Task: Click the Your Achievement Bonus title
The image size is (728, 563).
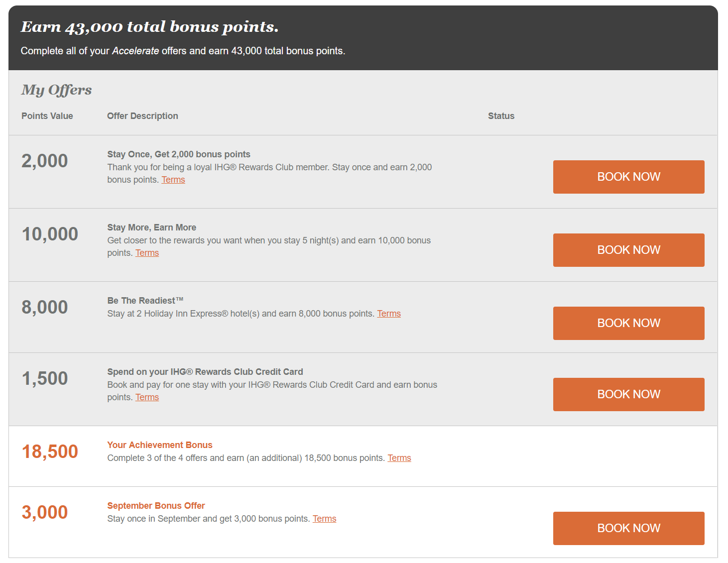Action: (x=159, y=445)
